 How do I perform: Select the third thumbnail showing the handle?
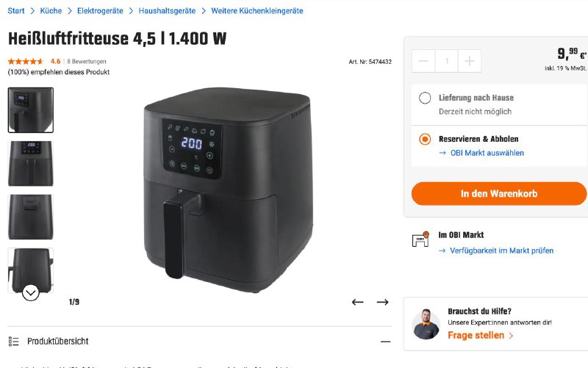click(31, 217)
